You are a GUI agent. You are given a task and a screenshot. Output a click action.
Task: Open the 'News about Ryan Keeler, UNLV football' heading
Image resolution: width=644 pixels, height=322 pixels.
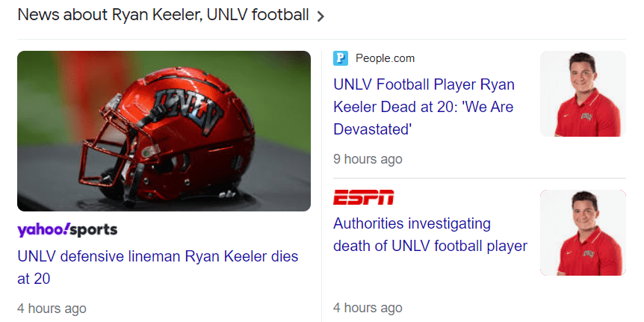pyautogui.click(x=162, y=16)
